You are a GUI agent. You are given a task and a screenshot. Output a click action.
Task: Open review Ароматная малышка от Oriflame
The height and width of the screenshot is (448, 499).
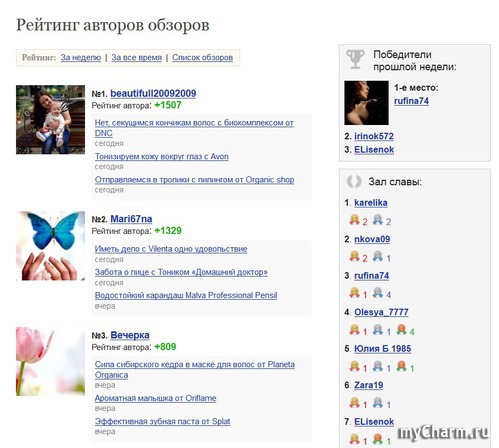(x=155, y=398)
